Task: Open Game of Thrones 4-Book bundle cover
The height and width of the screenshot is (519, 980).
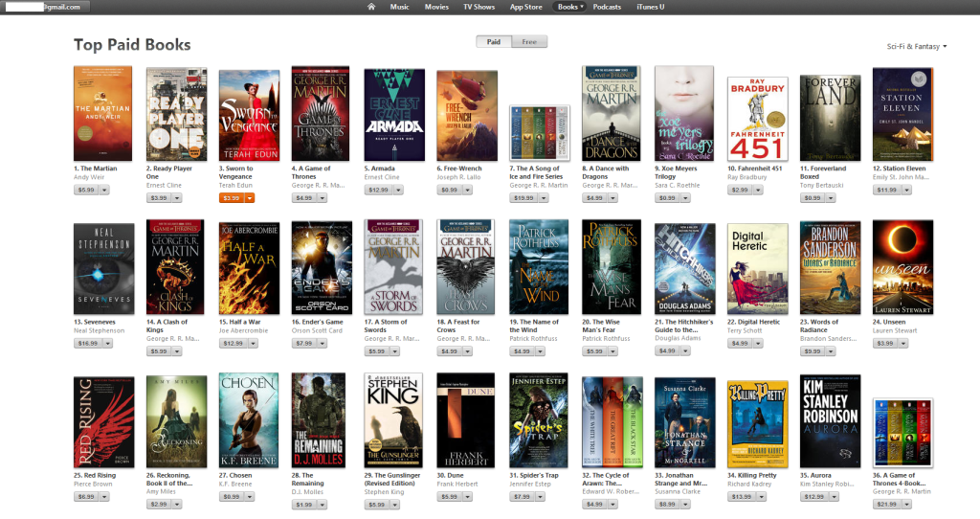Action: (x=902, y=433)
